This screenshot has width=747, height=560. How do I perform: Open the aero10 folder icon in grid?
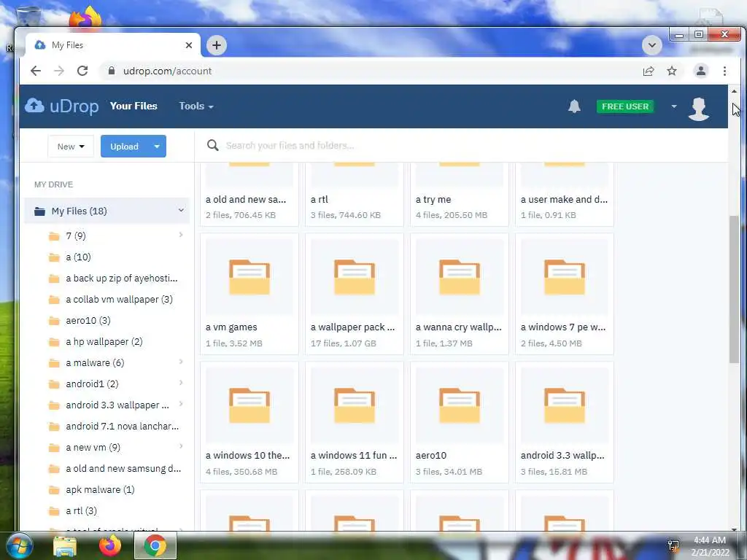(x=460, y=405)
